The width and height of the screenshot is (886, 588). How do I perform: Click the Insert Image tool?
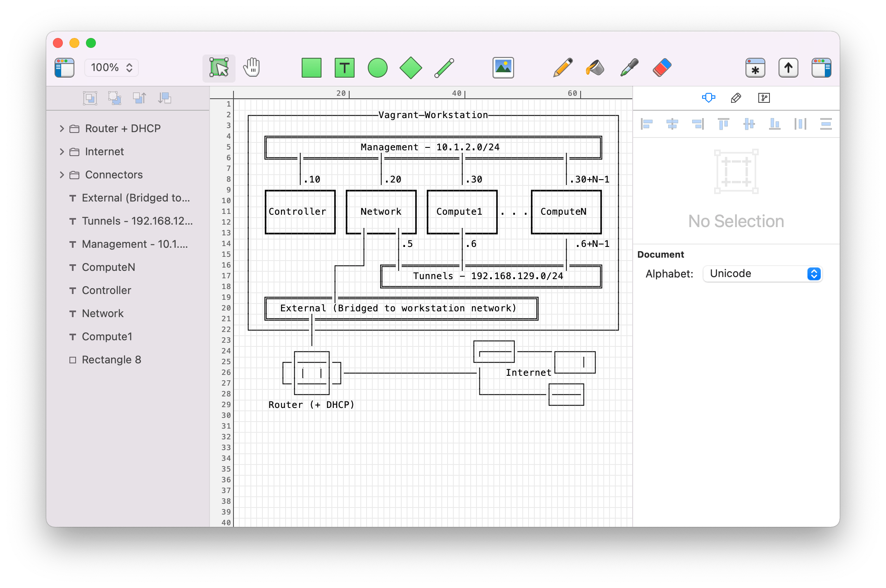(x=503, y=68)
